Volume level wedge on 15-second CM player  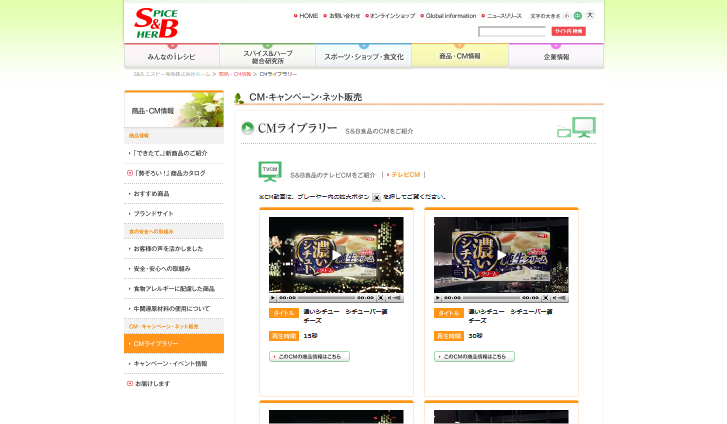[x=397, y=298]
